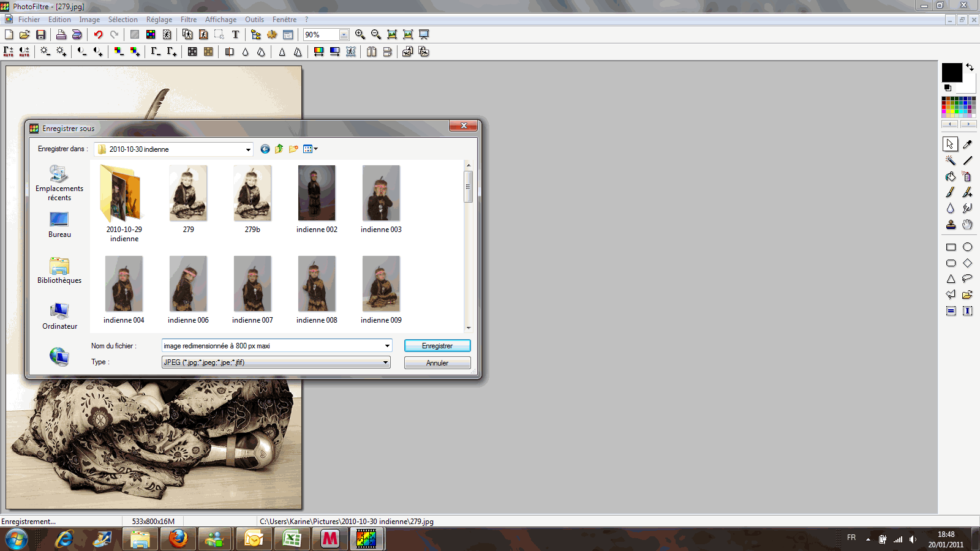Click the Zoom out magnifier icon
Screen dimensions: 980x551
tap(376, 35)
